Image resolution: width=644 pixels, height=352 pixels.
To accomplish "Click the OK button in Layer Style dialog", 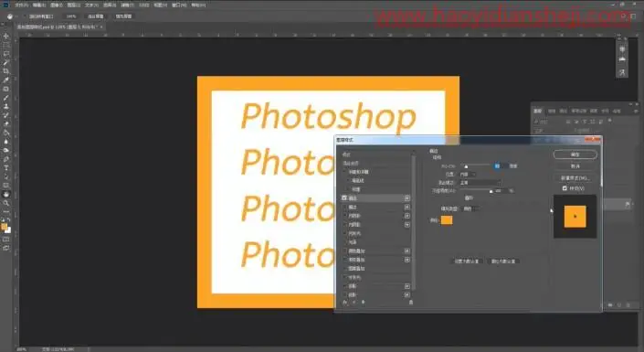I will 575,155.
